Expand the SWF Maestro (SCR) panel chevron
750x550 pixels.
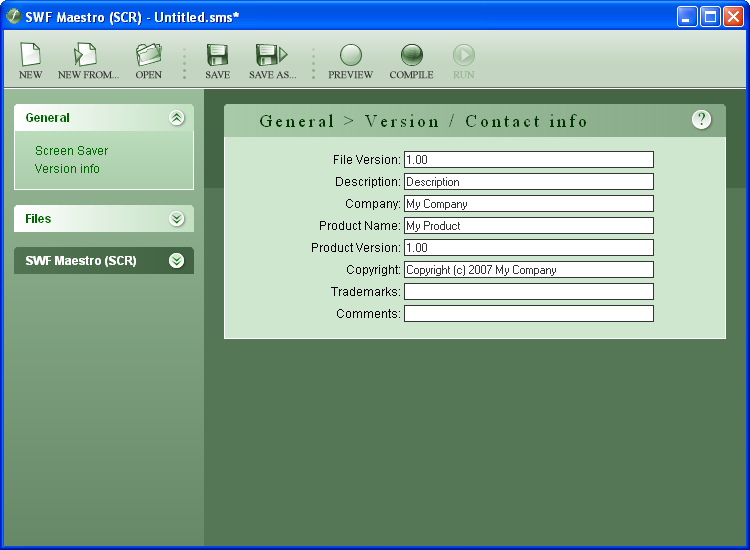tap(176, 261)
